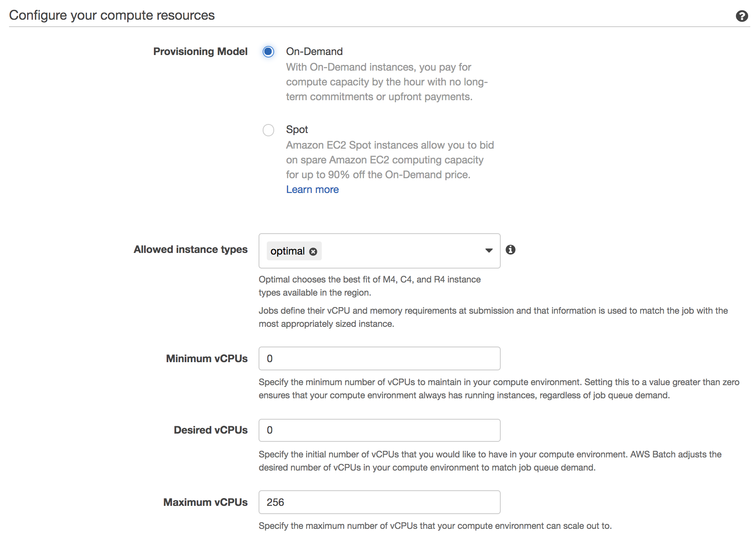Select the optimal tag in instance types
756x542 pixels.
(287, 251)
